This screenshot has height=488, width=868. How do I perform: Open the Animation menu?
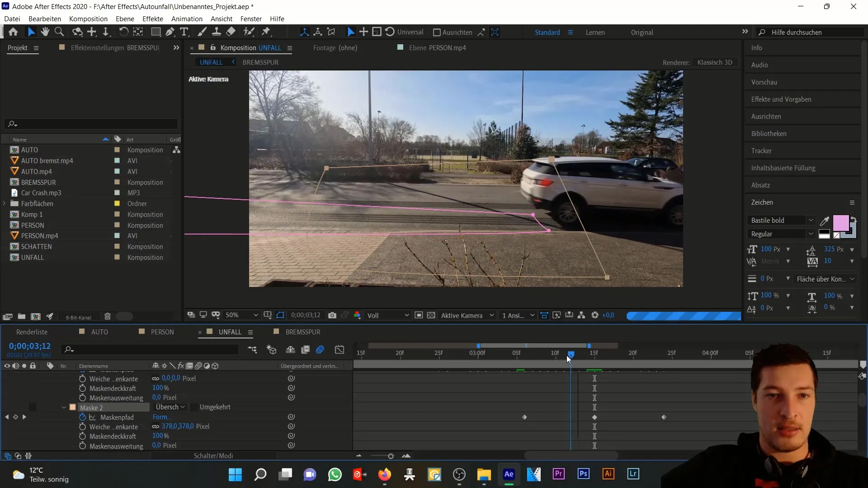click(187, 19)
